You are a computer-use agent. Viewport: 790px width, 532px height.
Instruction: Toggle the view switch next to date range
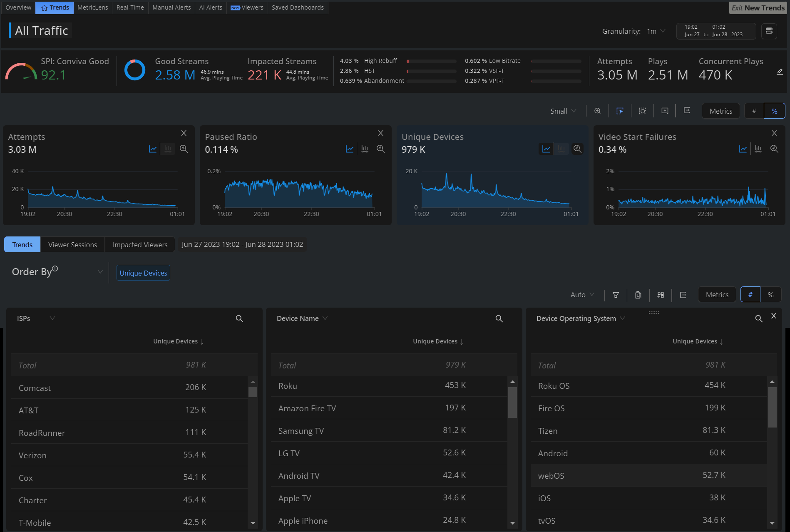click(769, 31)
